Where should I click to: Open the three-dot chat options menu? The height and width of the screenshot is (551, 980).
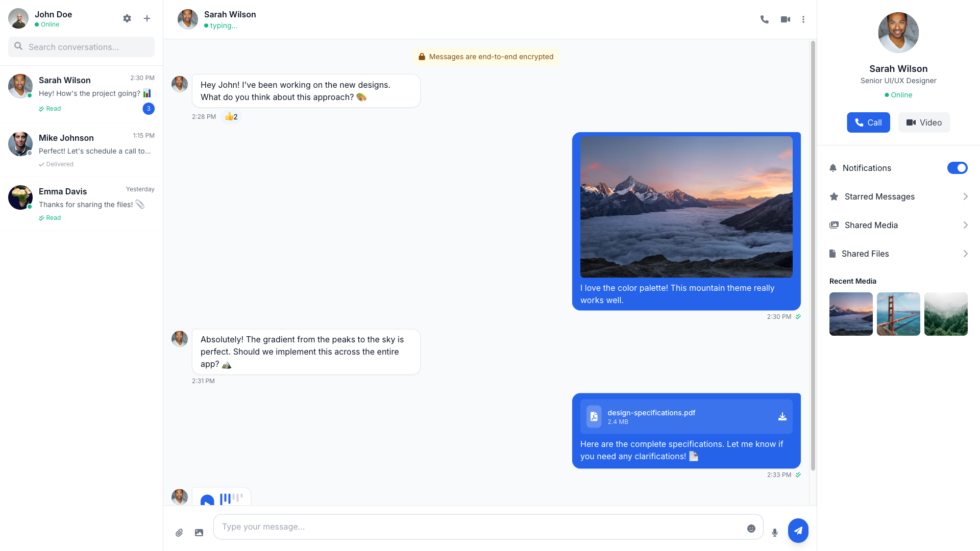point(803,19)
